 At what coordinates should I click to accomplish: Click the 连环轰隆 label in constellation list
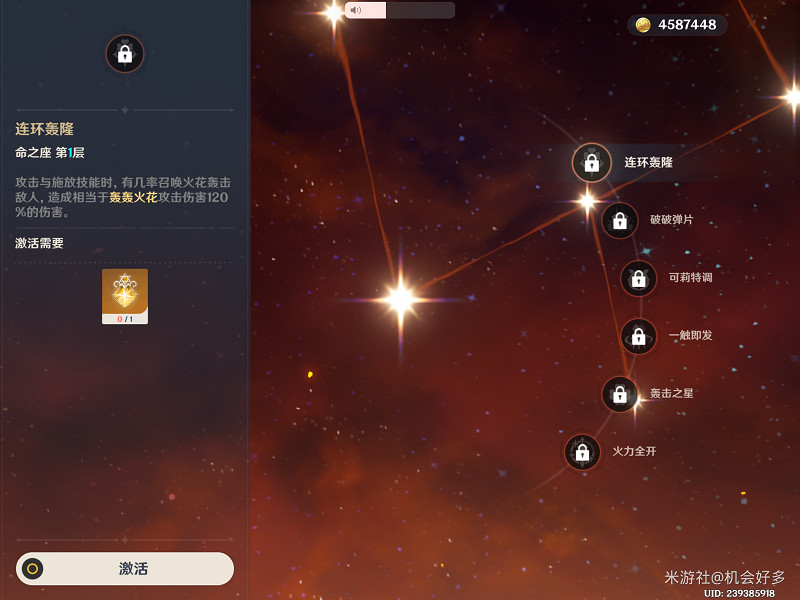click(648, 163)
